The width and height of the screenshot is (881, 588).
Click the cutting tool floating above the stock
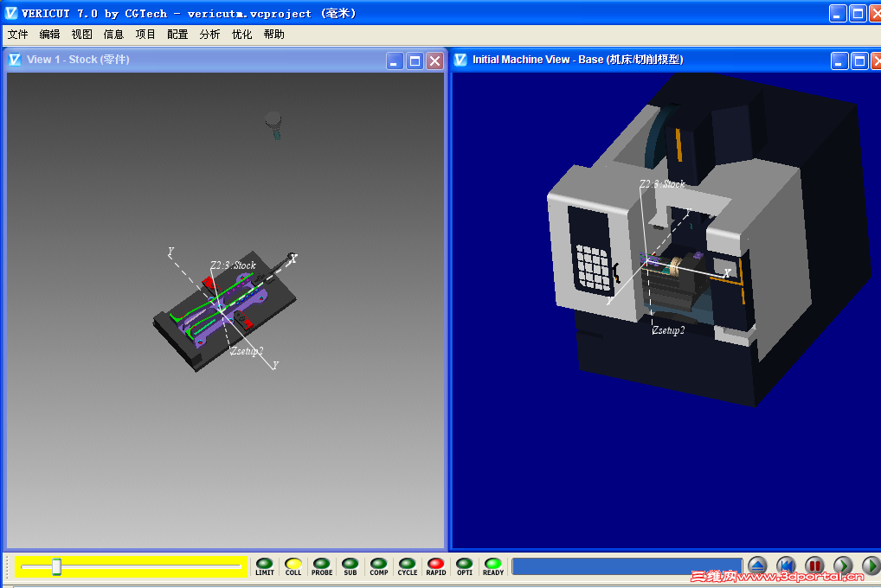coord(273,125)
